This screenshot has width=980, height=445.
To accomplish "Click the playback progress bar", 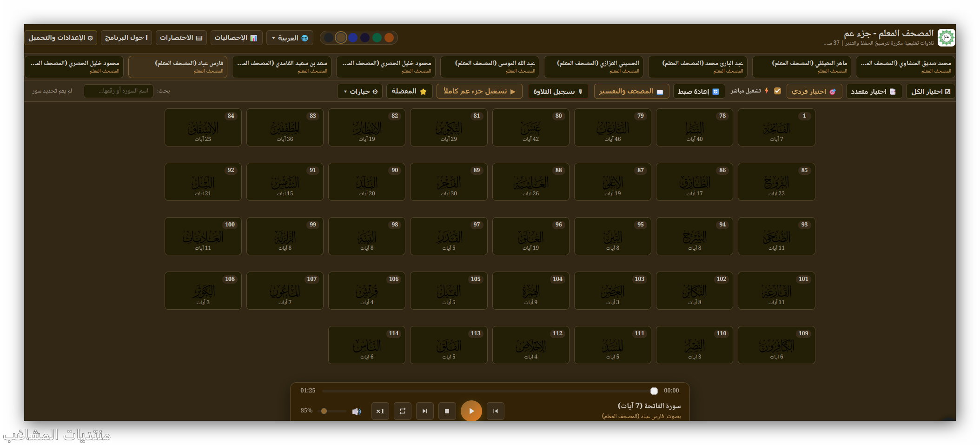I will [489, 391].
